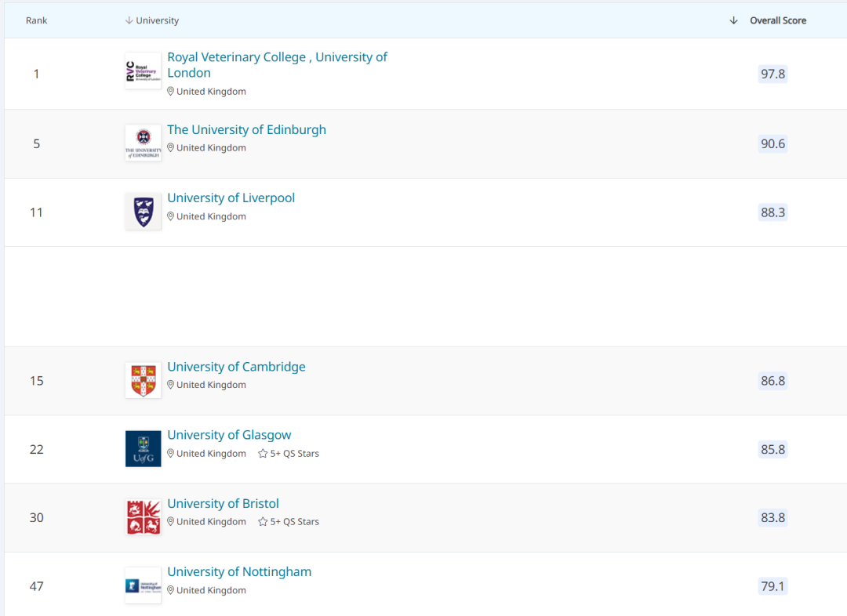
Task: Open The University of Edinburgh link
Action: point(246,130)
